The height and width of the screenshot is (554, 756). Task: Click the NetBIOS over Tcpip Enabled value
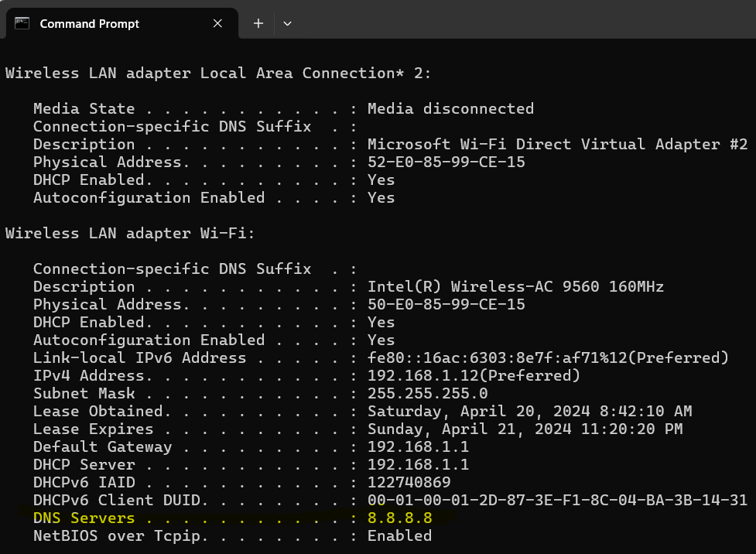399,536
